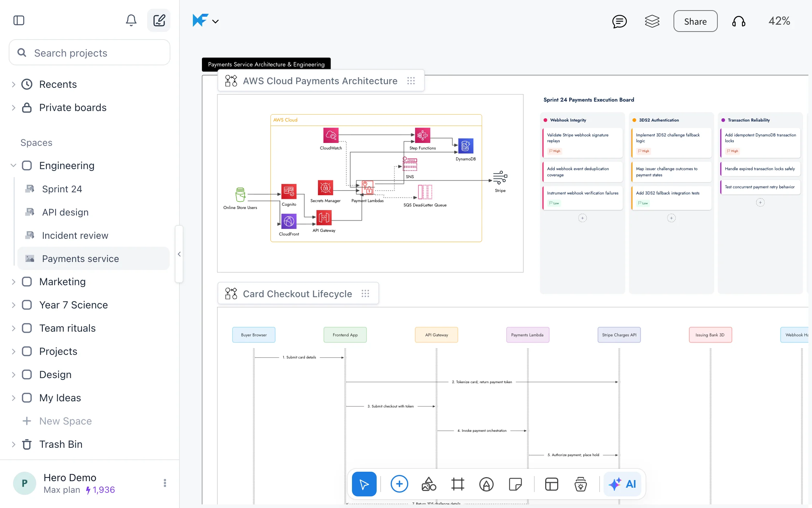Click the new board compose icon
The image size is (812, 508).
[159, 20]
